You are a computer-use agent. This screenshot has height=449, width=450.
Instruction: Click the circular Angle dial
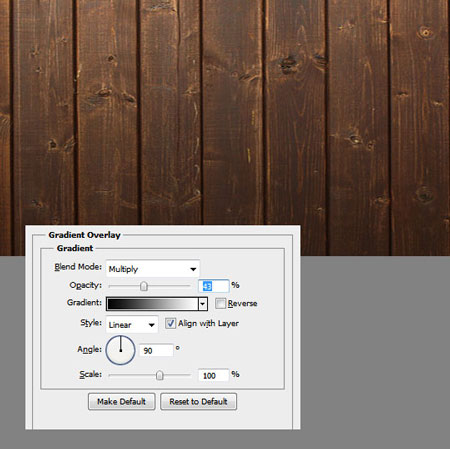(120, 350)
